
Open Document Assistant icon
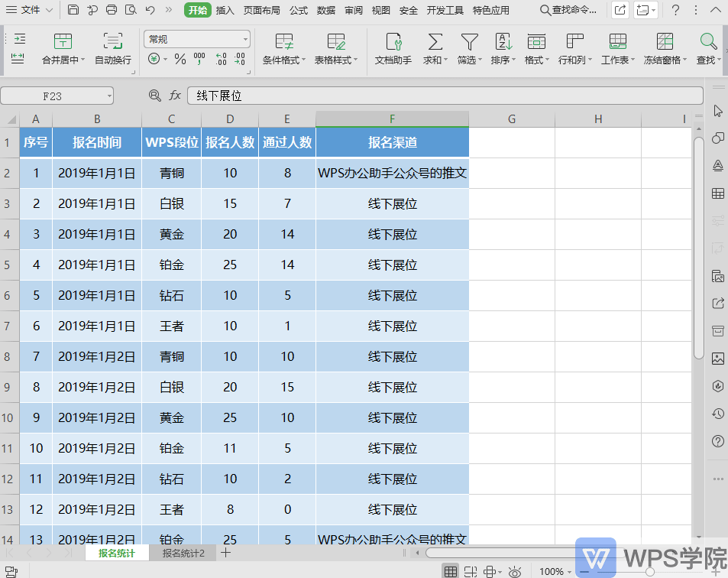pyautogui.click(x=393, y=41)
